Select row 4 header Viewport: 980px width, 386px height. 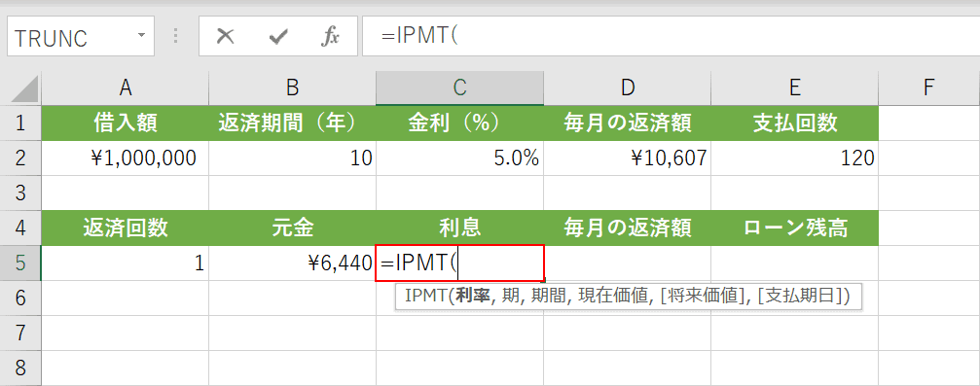20,228
